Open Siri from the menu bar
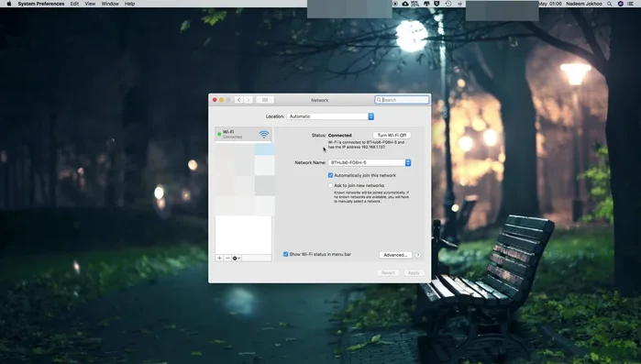The height and width of the screenshot is (364, 641). 620,4
